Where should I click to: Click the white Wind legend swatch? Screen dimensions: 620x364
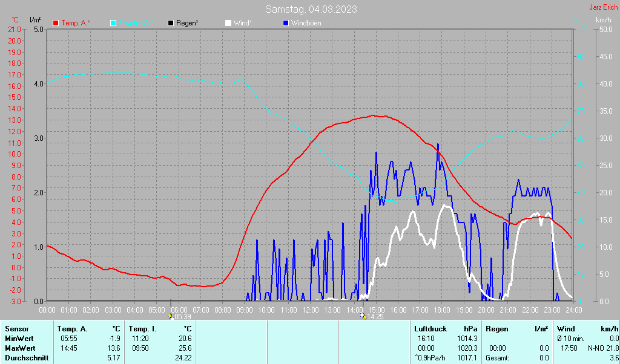tap(228, 24)
